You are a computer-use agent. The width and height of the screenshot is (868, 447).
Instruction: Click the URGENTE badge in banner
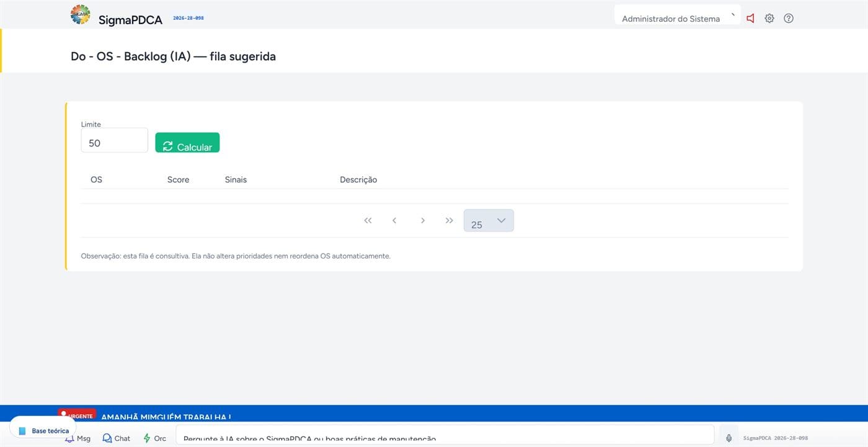[77, 414]
